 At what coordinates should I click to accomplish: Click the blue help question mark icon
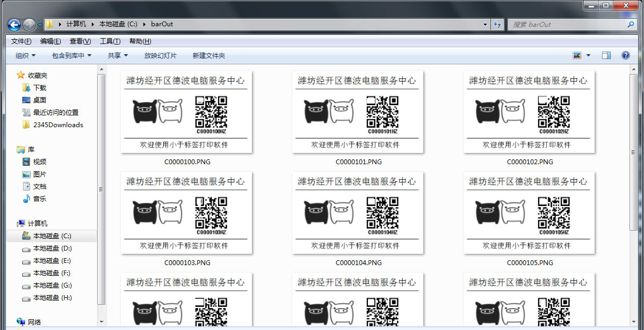click(x=626, y=55)
